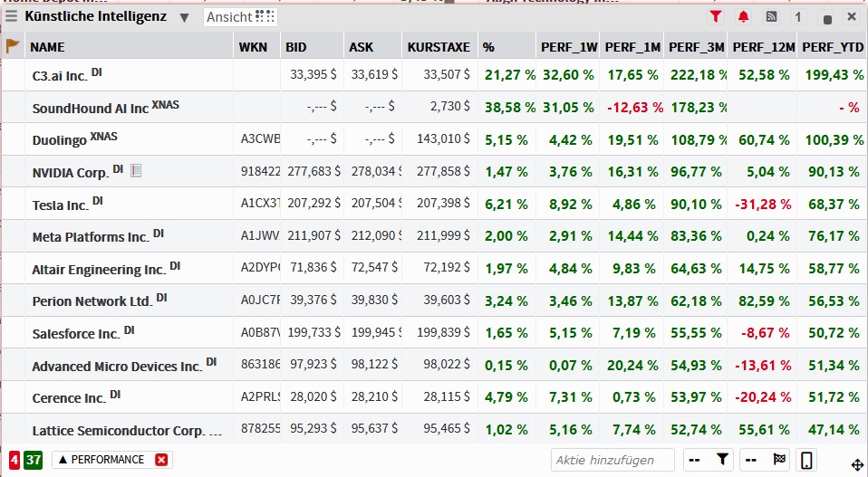868x477 pixels.
Task: Open Tesla Inc. stock entry
Action: pos(61,205)
